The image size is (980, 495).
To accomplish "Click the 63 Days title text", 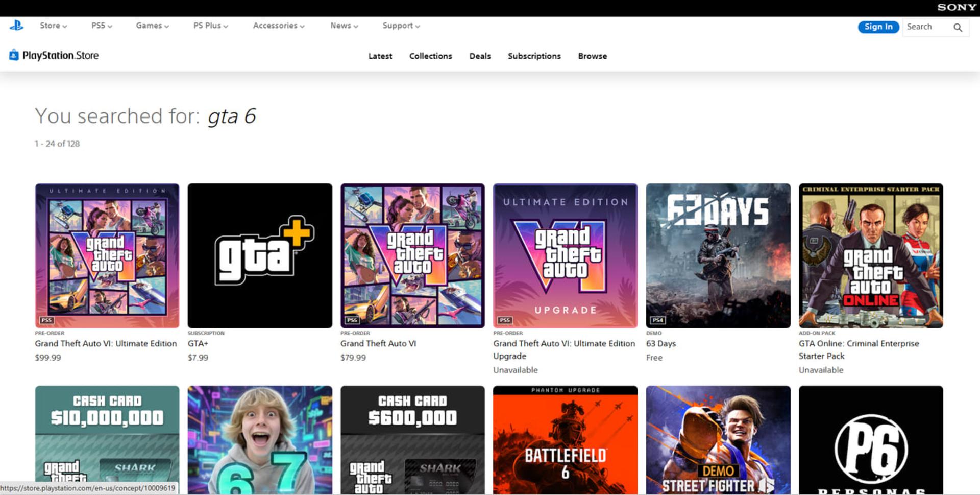I will (661, 344).
